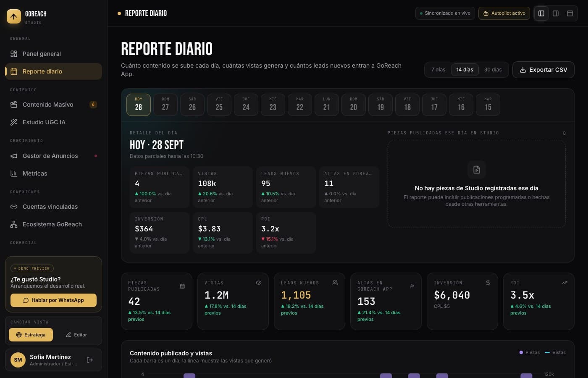The height and width of the screenshot is (378, 588).
Task: Open Estudio UGC IA page
Action: [x=53, y=122]
